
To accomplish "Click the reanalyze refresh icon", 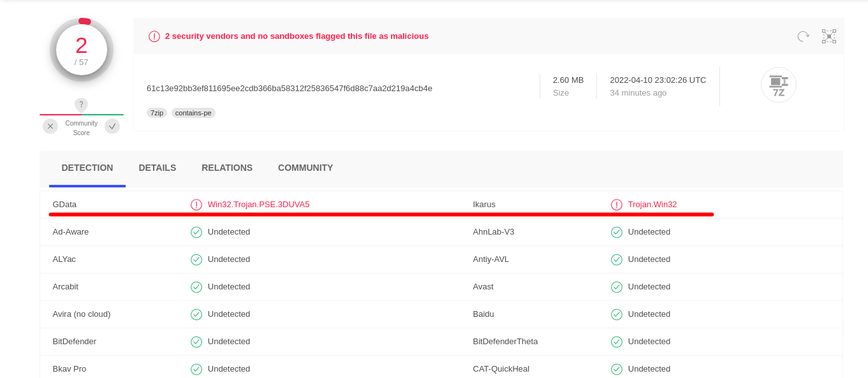I will (802, 36).
